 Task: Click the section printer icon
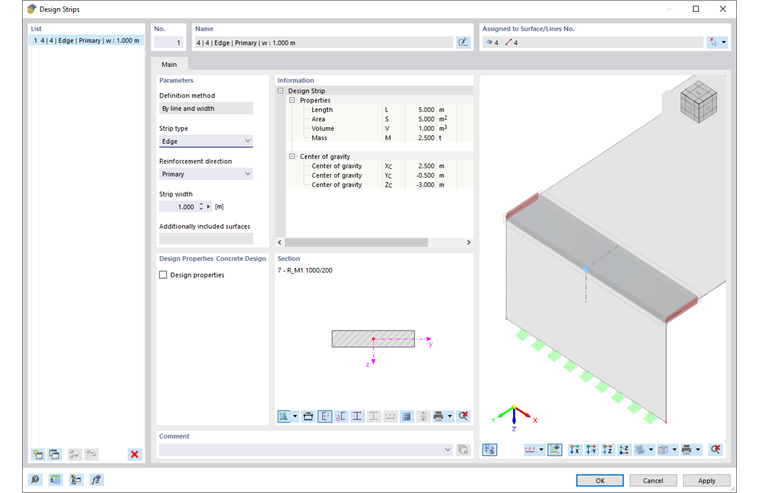[439, 416]
